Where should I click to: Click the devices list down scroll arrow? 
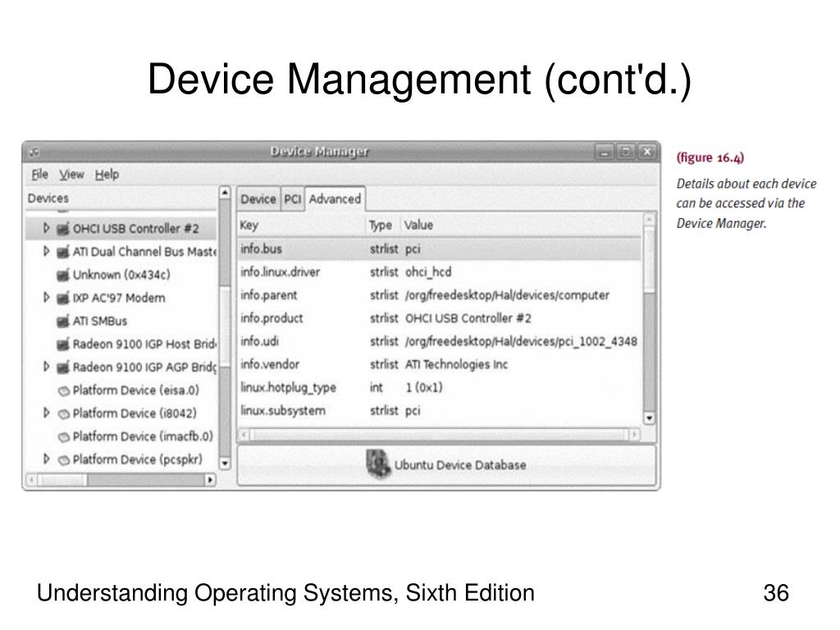(x=225, y=463)
